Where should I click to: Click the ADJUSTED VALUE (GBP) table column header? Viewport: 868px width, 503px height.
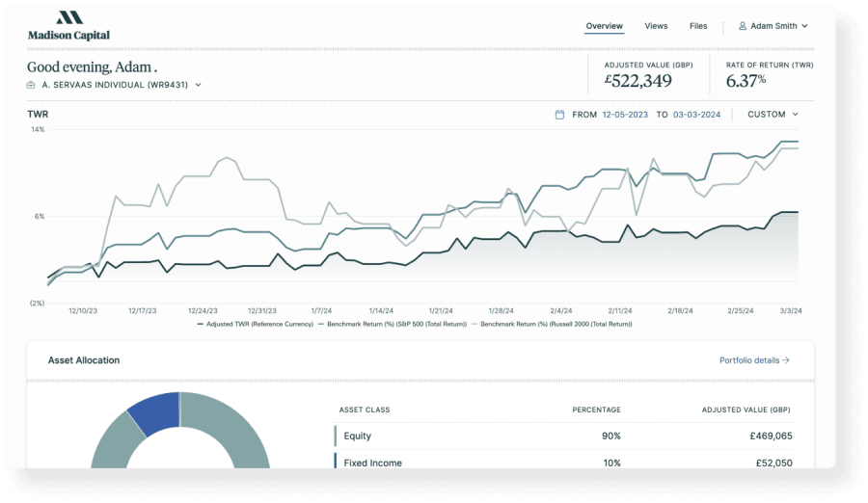(x=746, y=410)
